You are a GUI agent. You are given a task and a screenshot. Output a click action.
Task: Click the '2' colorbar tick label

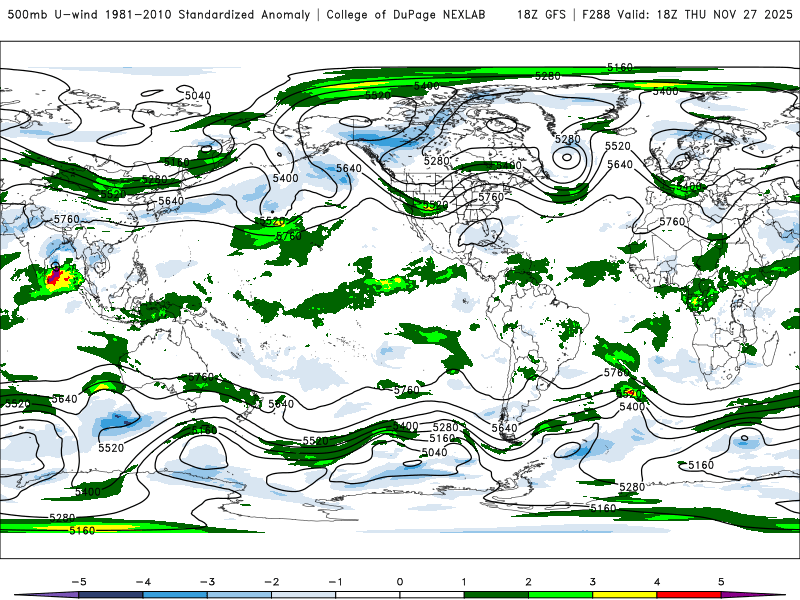click(x=529, y=582)
